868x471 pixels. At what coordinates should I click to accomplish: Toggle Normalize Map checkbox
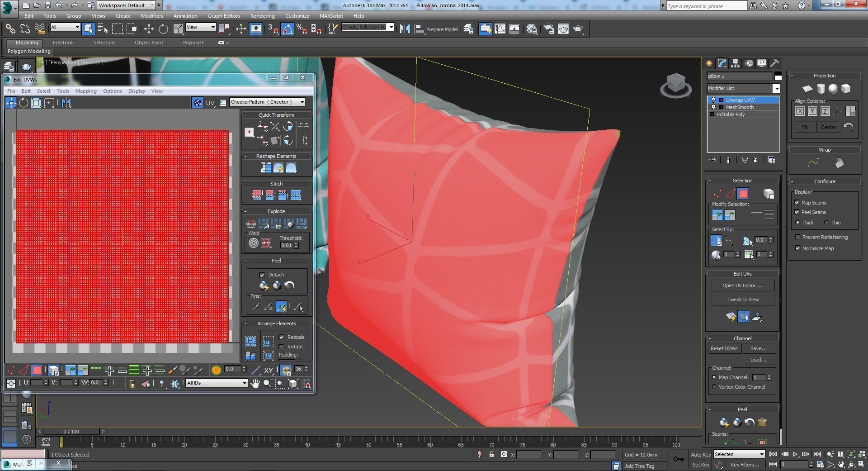click(797, 248)
